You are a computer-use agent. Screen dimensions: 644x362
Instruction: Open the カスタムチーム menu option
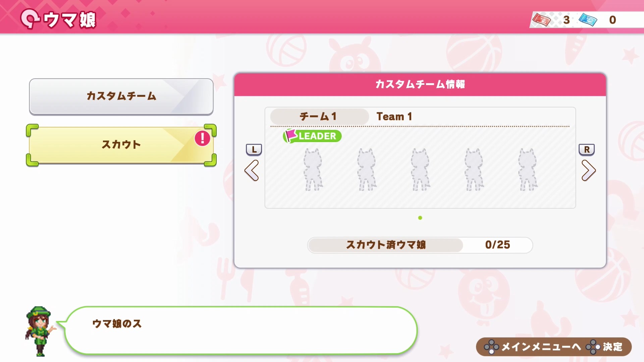121,97
